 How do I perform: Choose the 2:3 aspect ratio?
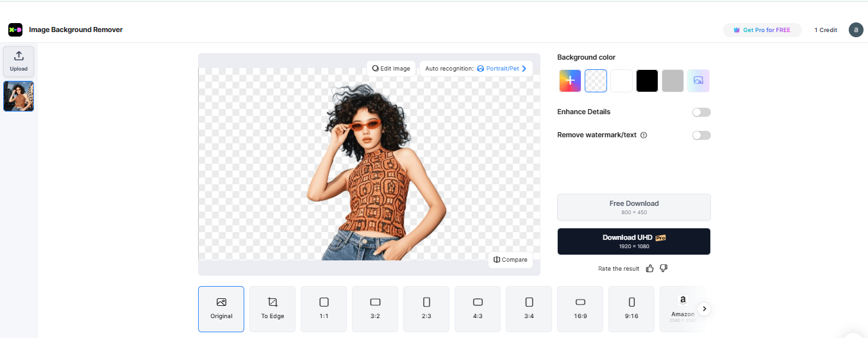[x=426, y=309]
